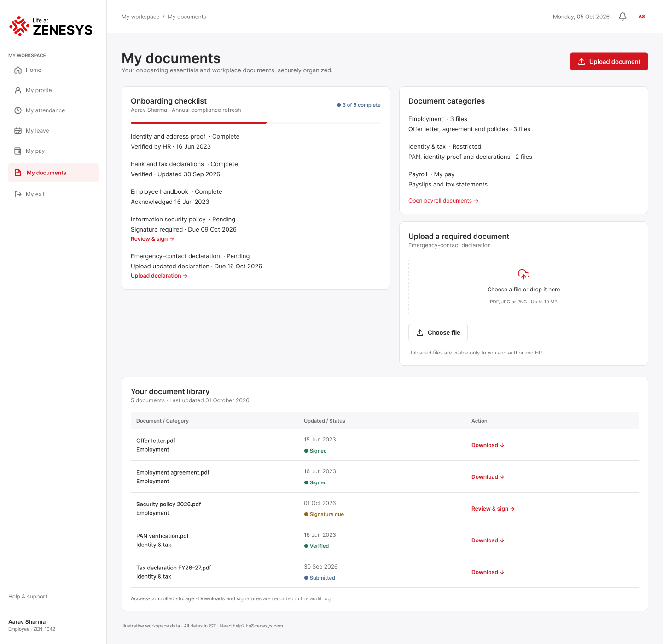The height and width of the screenshot is (644, 663).
Task: Click the file drop zone area
Action: (x=523, y=286)
